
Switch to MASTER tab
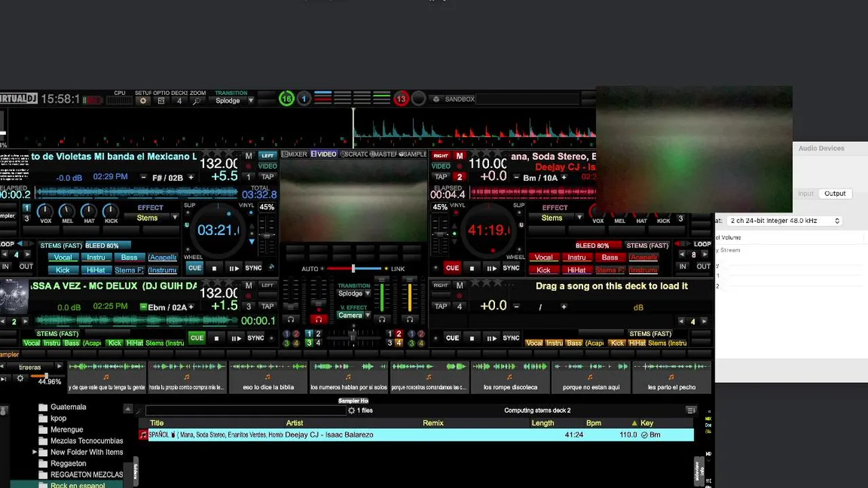coord(382,155)
